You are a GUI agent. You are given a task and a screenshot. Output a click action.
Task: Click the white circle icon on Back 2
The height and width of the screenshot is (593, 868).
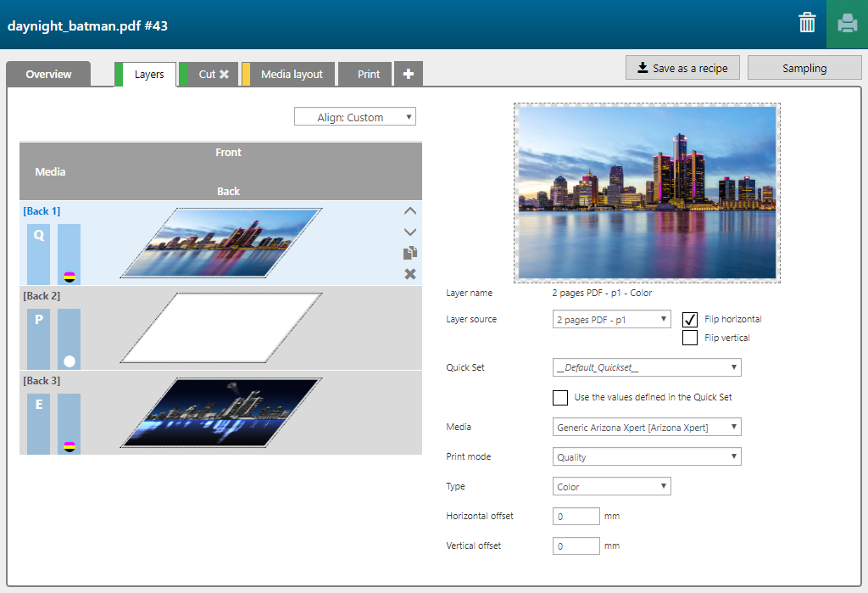[x=70, y=361]
